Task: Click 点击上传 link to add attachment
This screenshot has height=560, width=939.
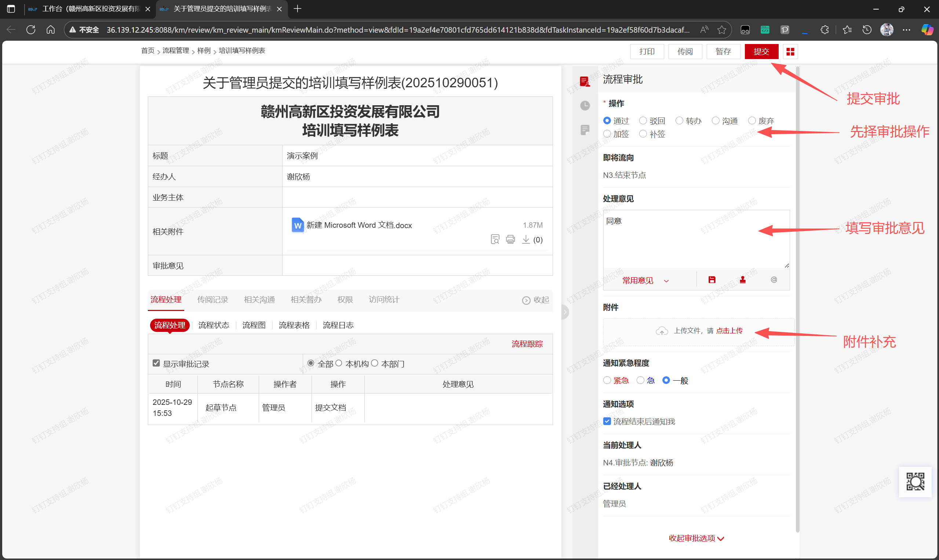Action: [x=729, y=331]
